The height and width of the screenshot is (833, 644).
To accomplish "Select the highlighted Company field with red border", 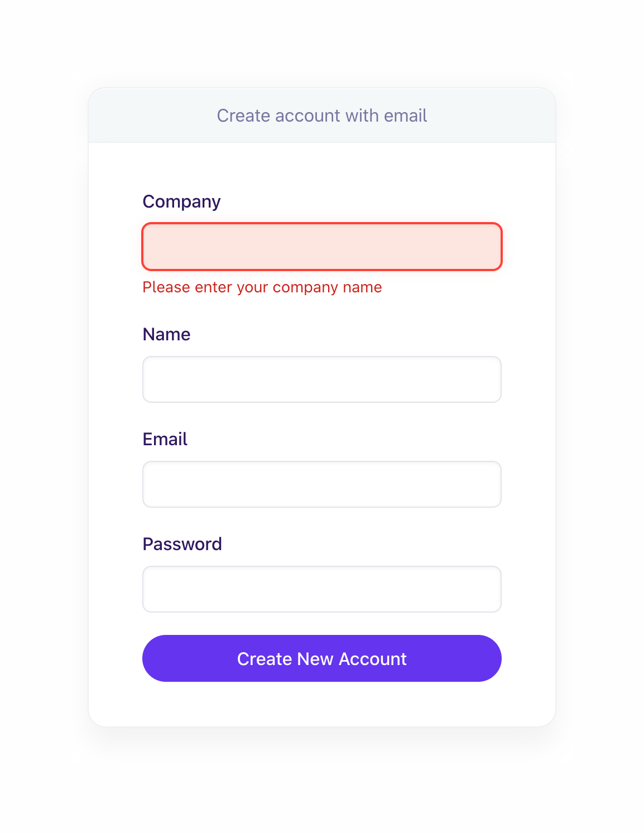I will point(322,246).
